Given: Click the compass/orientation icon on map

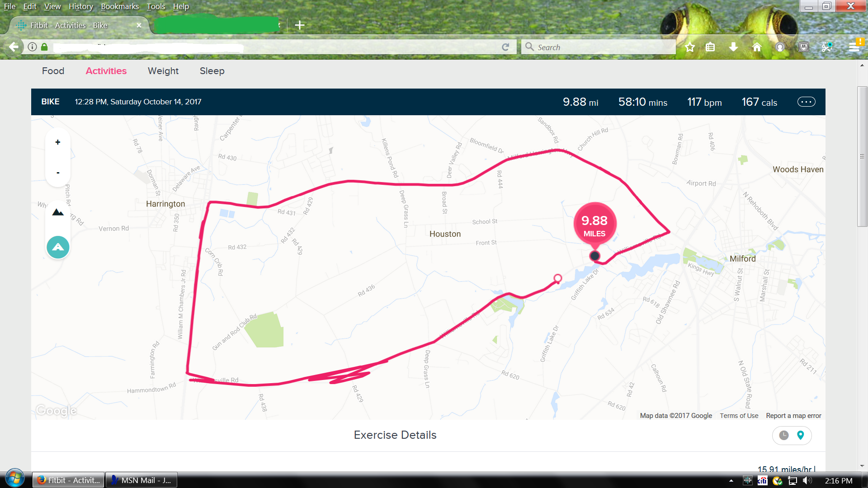Looking at the screenshot, I should click(57, 247).
